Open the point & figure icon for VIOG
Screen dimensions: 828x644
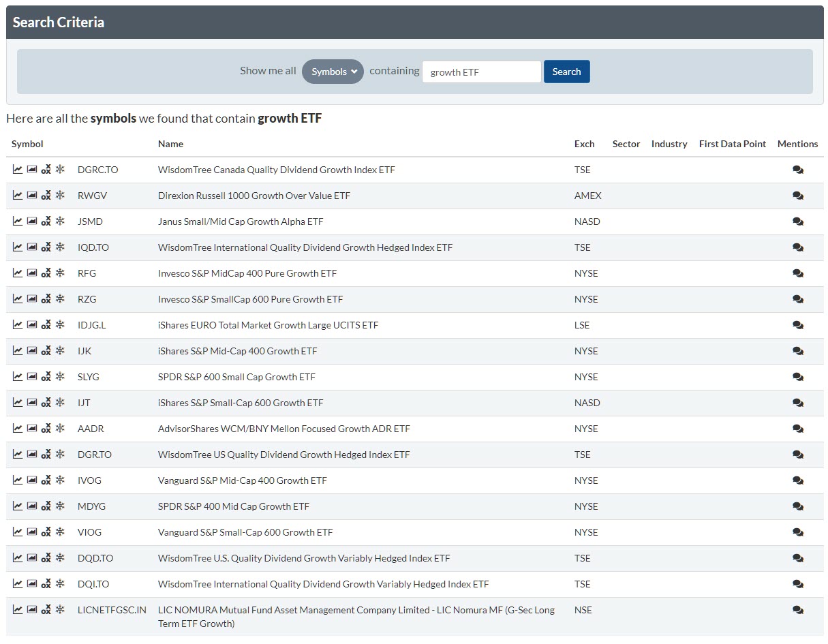(x=46, y=532)
